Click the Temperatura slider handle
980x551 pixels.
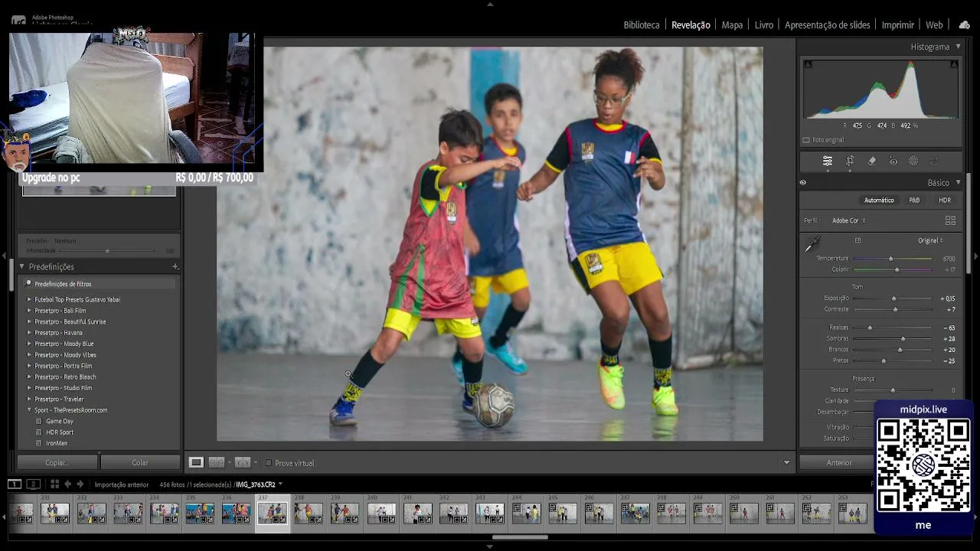click(x=890, y=259)
